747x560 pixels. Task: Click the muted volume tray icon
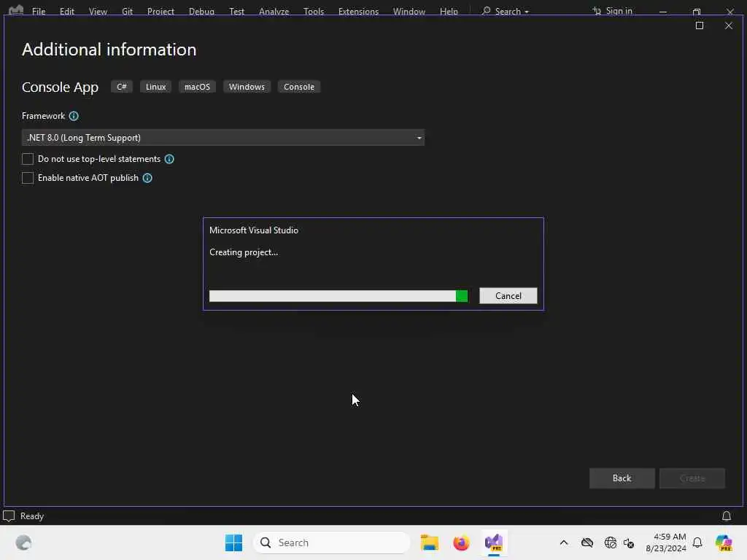[x=629, y=542]
